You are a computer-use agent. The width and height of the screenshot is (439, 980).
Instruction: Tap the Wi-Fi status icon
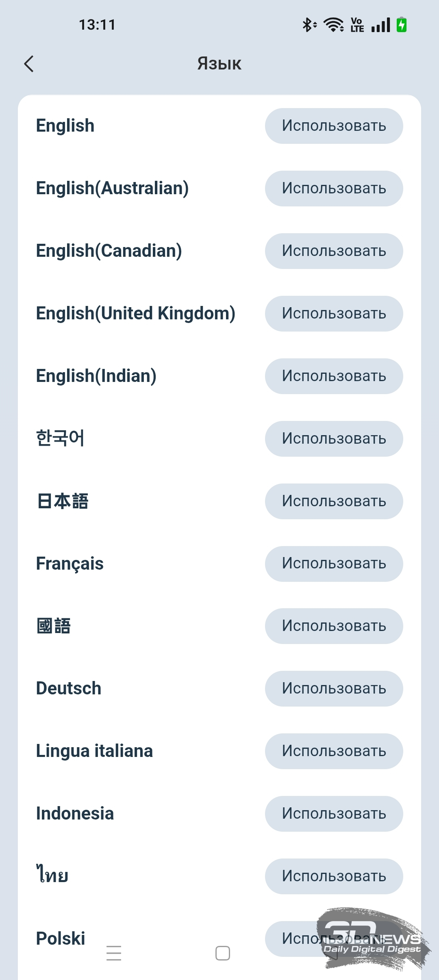tap(333, 25)
